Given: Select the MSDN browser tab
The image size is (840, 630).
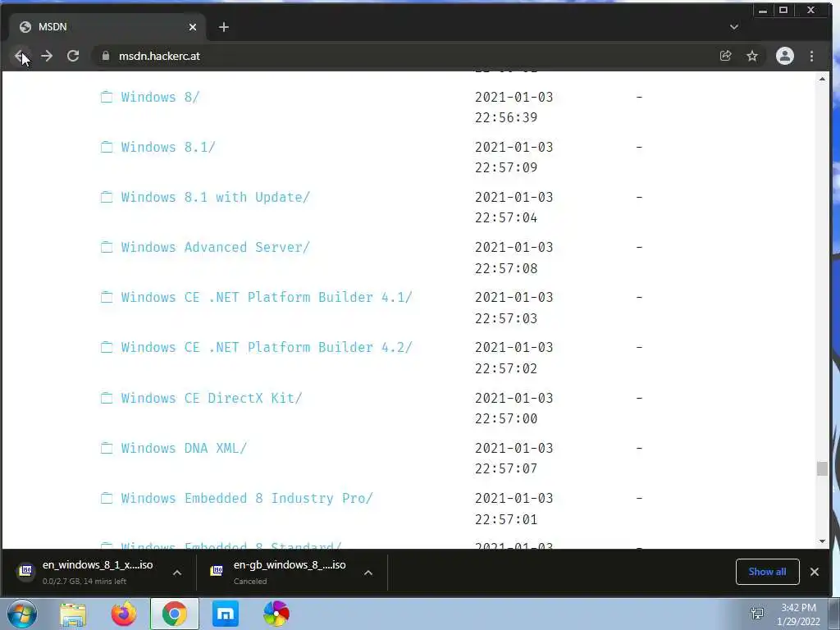Looking at the screenshot, I should click(107, 27).
